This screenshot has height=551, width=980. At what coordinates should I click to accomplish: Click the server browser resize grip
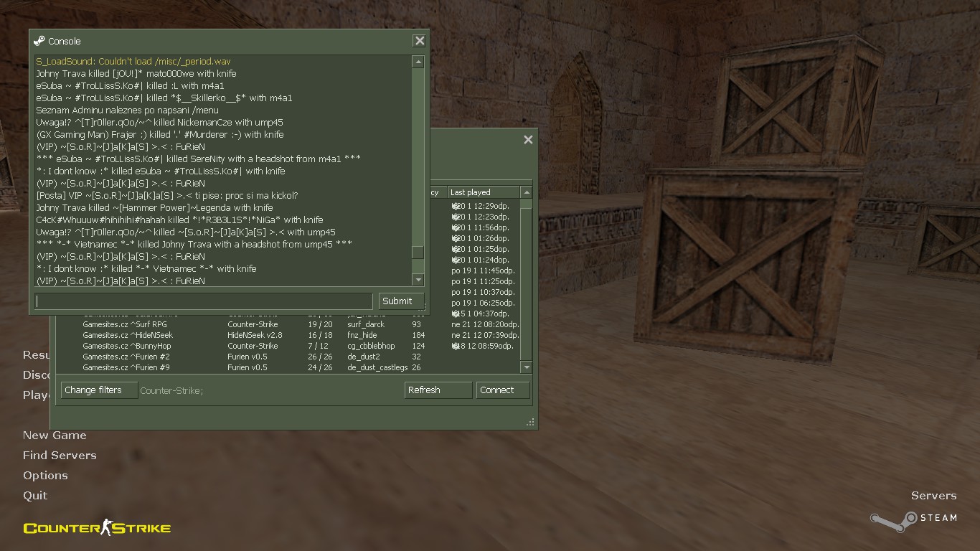531,423
